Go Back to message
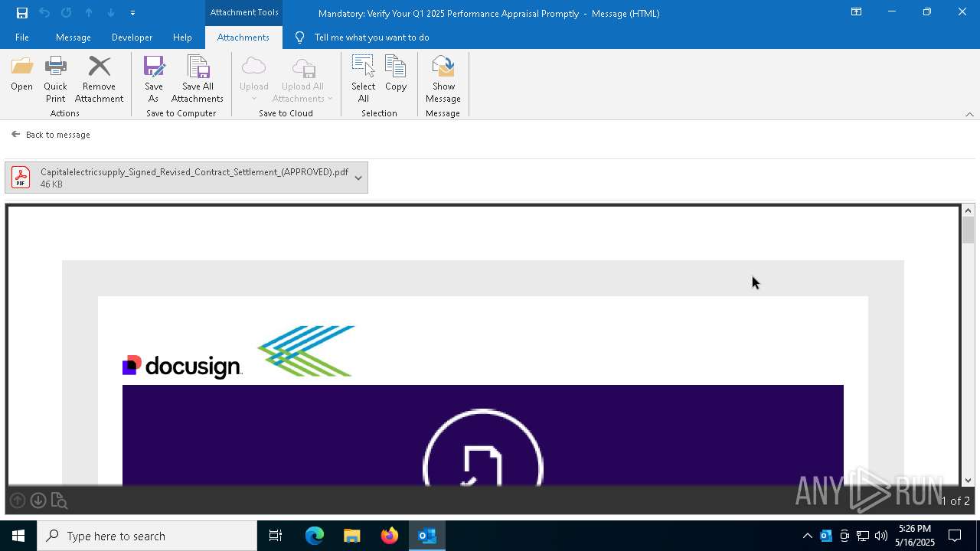 (x=51, y=135)
